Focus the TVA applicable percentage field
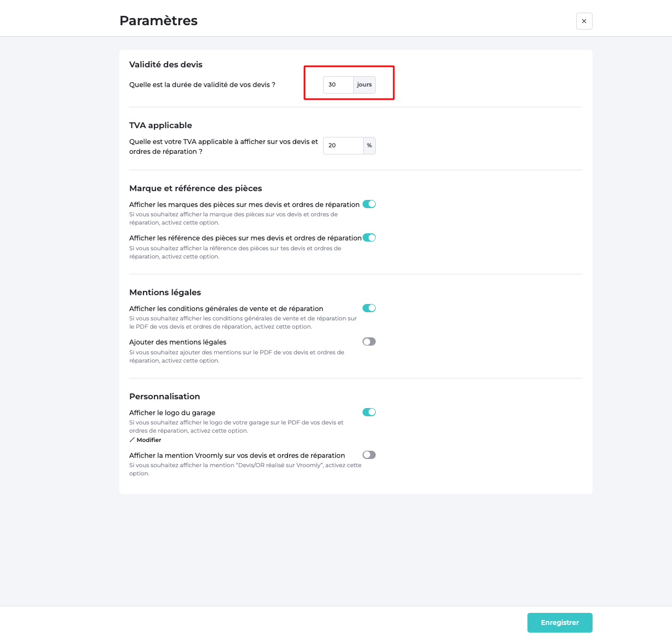Viewport: 672px width, 643px height. tap(343, 145)
